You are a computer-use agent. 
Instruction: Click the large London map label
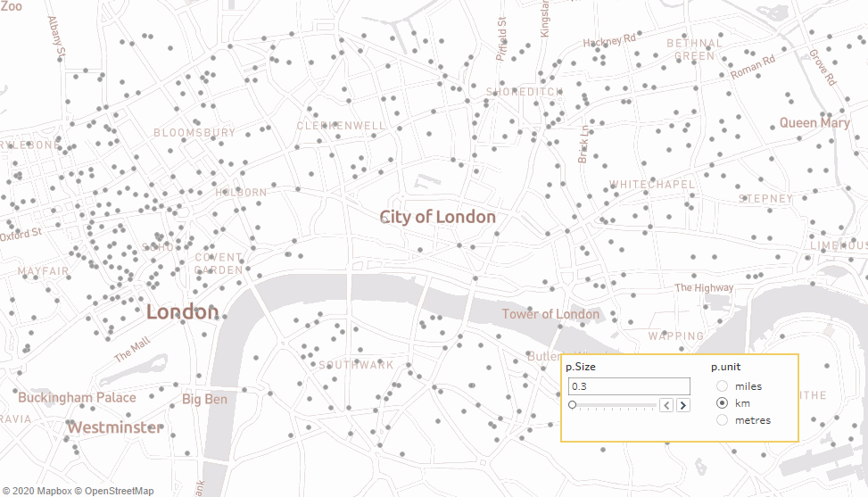coord(182,311)
